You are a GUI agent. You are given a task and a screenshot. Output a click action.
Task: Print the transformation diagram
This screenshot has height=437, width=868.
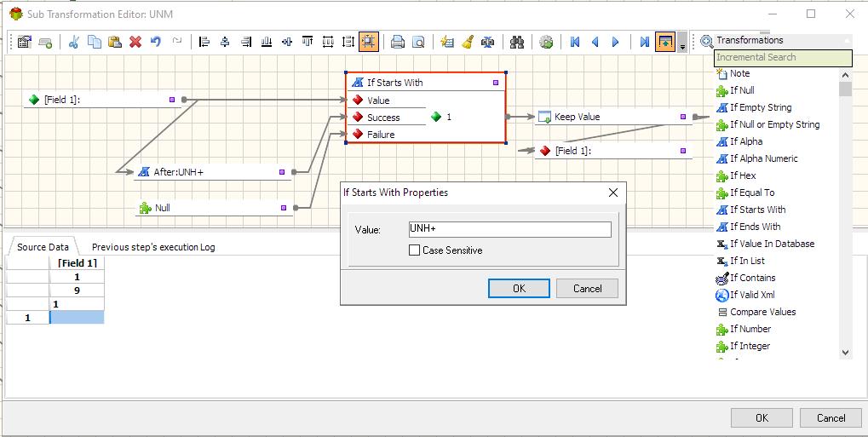[x=398, y=42]
